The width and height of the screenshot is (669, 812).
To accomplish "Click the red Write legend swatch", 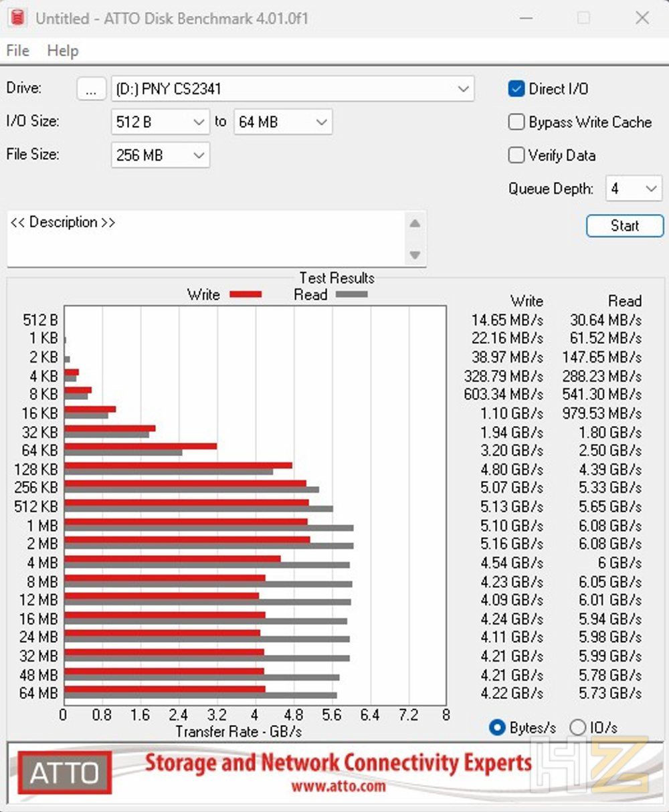I will click(246, 295).
